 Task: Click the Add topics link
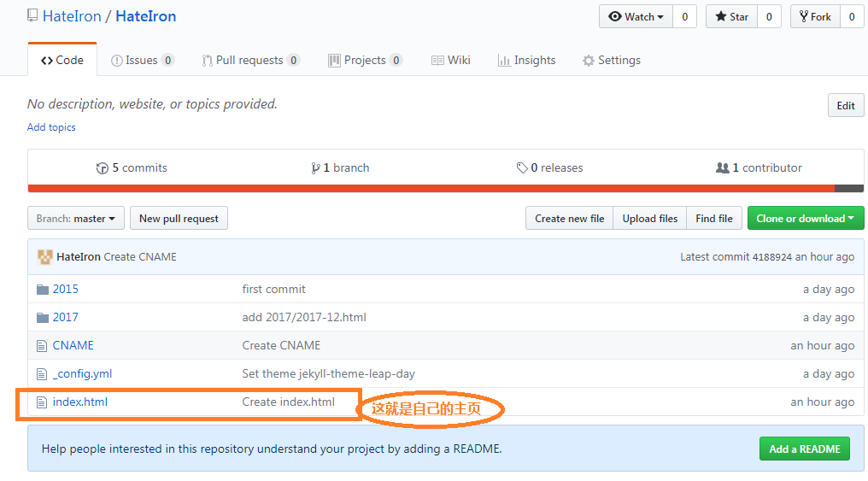coord(51,127)
